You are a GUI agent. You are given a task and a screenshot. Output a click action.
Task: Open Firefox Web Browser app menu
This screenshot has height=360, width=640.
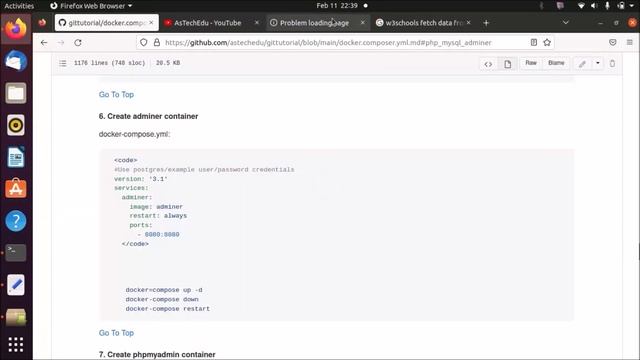[91, 6]
